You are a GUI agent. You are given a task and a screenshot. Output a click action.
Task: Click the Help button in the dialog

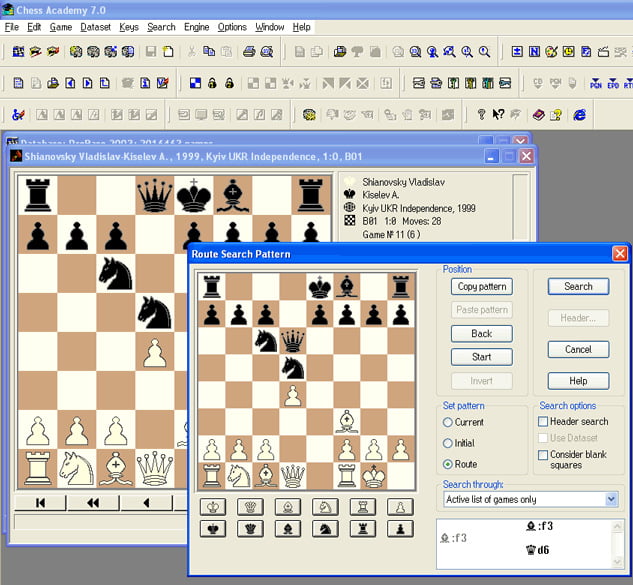pyautogui.click(x=578, y=381)
